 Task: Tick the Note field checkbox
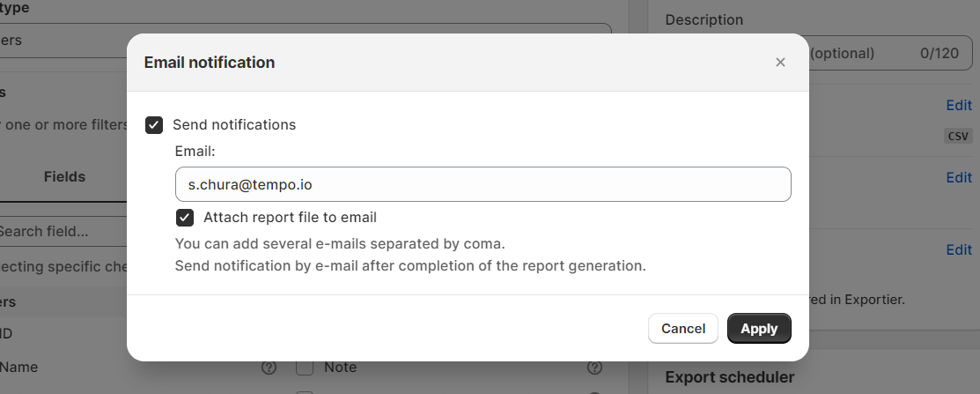tap(305, 367)
